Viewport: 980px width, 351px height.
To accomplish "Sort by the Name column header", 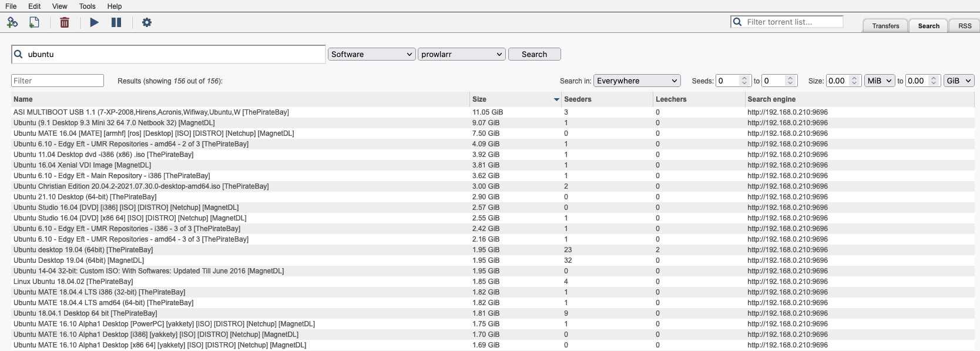I will [240, 99].
